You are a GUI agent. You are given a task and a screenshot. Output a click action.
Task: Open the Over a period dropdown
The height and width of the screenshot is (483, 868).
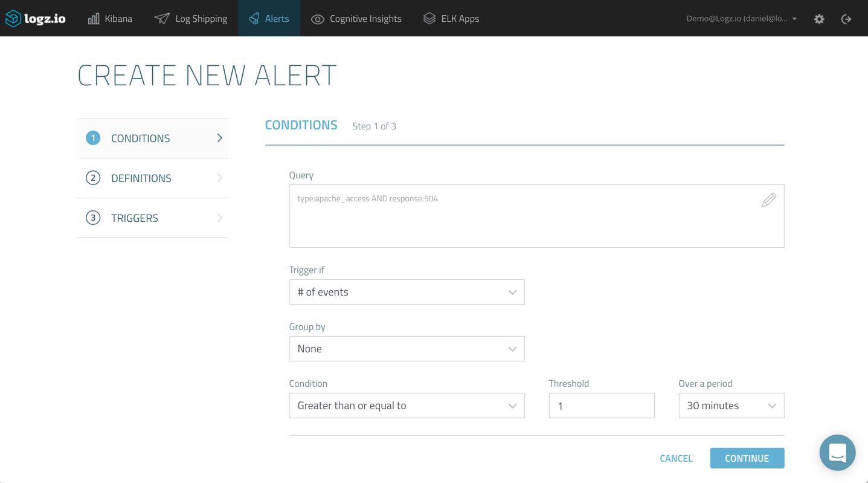point(731,406)
